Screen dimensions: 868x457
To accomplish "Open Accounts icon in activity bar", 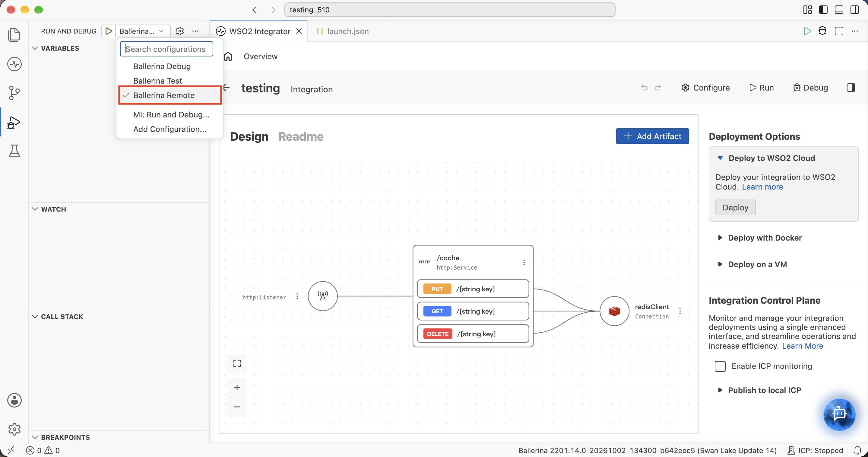I will (14, 400).
